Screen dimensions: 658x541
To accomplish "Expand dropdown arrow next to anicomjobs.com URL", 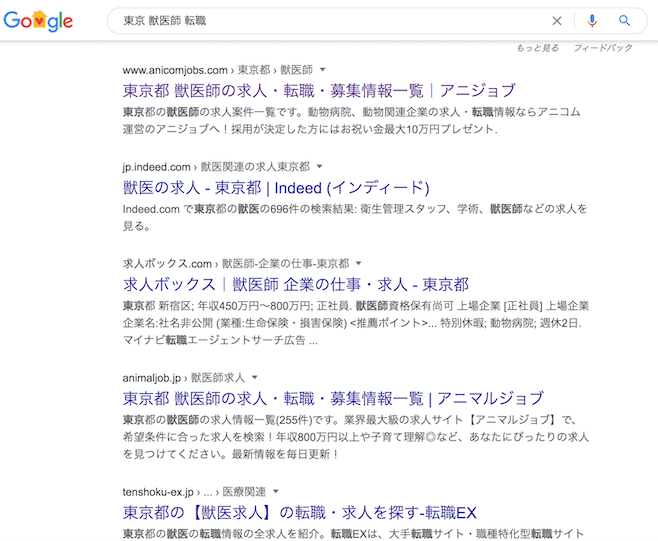I will click(x=322, y=70).
